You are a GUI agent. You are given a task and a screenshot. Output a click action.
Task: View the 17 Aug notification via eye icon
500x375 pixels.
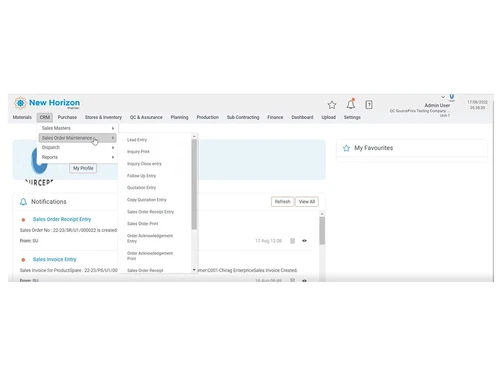coord(304,241)
